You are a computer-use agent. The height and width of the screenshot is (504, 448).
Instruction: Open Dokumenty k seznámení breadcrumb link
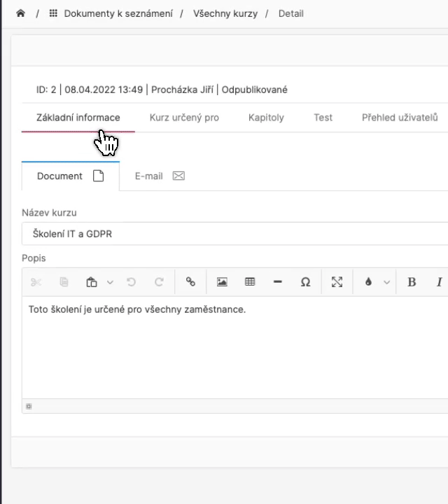[x=118, y=13]
